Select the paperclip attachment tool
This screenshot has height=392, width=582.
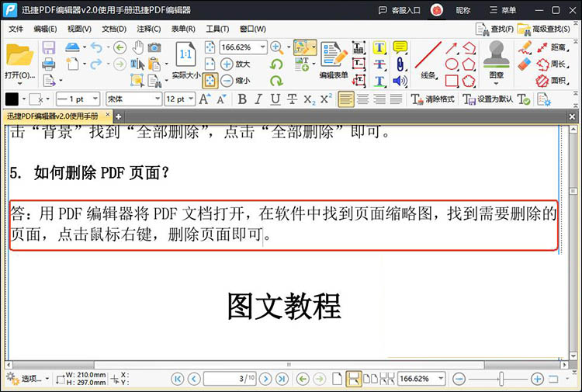tap(400, 64)
